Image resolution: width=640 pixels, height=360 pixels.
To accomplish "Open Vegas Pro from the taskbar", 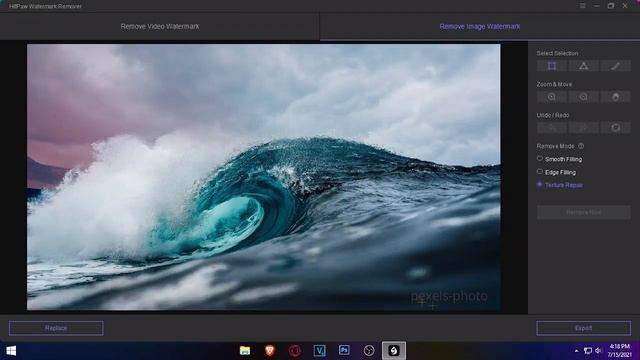I will click(320, 351).
